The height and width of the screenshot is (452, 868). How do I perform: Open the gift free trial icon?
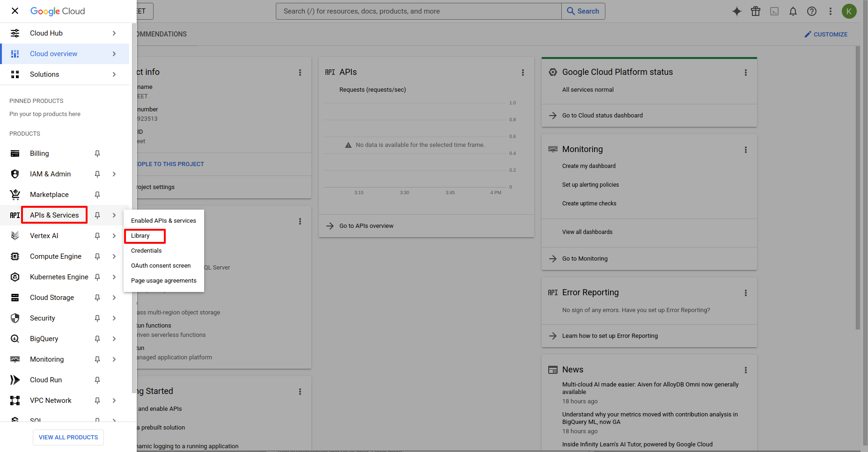756,11
